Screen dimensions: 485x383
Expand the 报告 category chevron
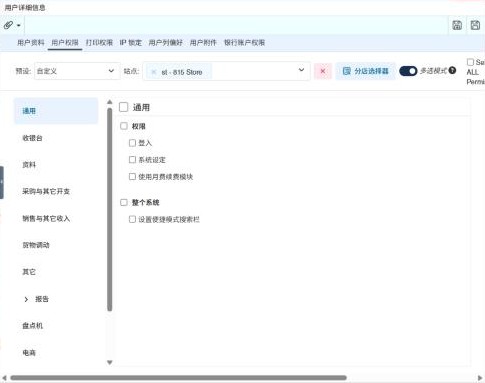coord(26,299)
